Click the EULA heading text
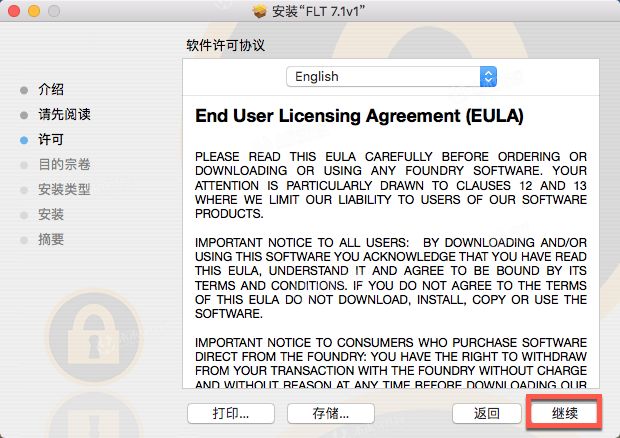Image resolution: width=620 pixels, height=438 pixels. [x=359, y=116]
